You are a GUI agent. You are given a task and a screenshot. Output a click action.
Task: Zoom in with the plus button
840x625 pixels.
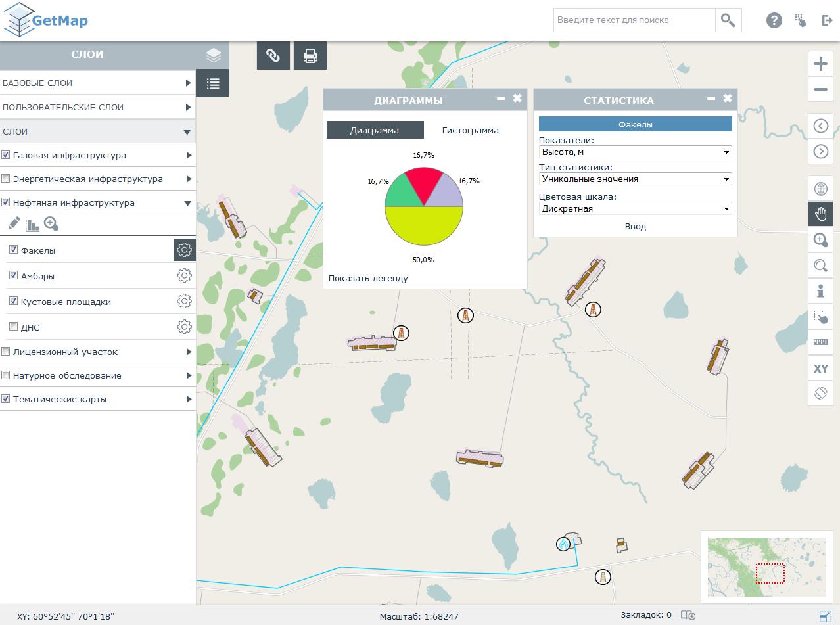click(x=820, y=64)
